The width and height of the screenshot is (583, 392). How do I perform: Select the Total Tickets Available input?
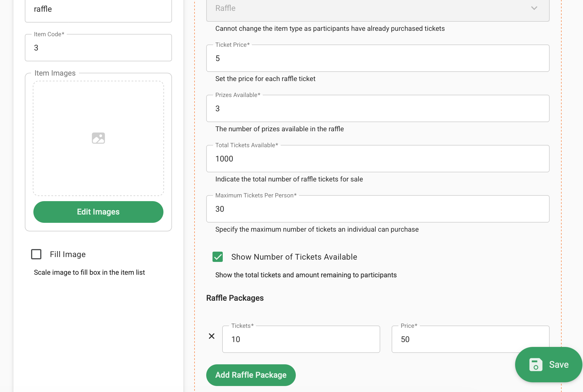[x=378, y=159]
